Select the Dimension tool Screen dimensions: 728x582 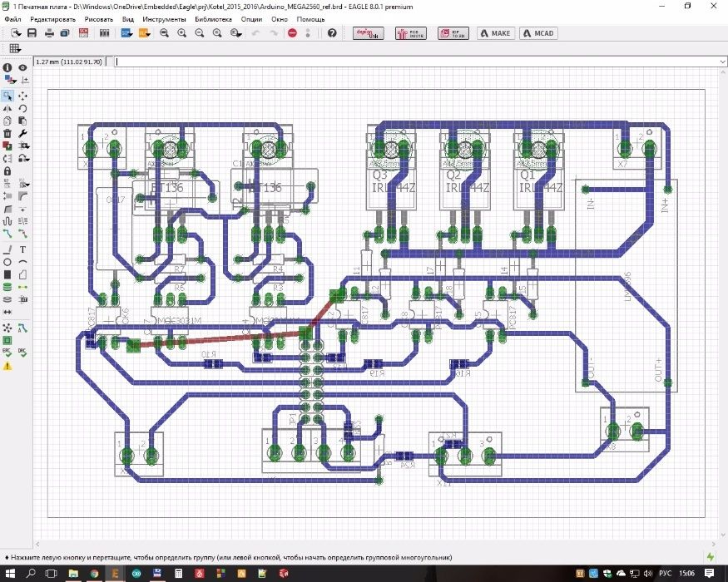tap(7, 313)
